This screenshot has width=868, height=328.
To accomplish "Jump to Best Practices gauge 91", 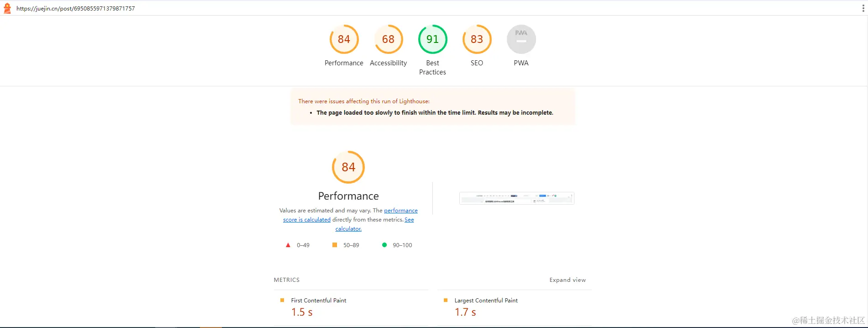I will pyautogui.click(x=432, y=39).
